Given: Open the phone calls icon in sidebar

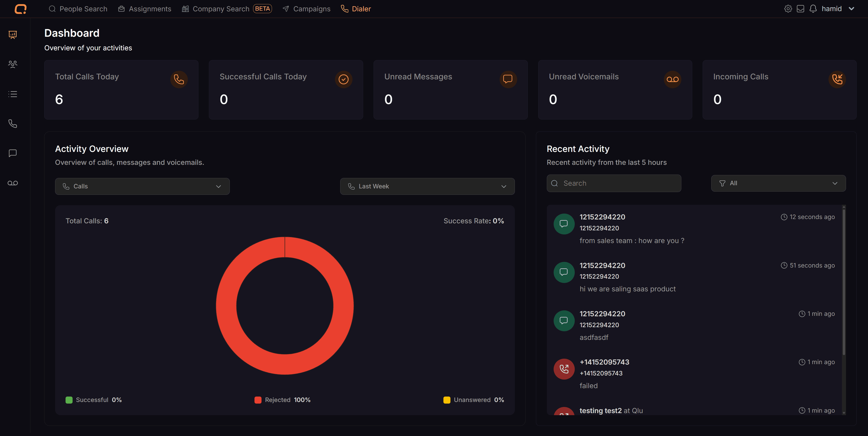Looking at the screenshot, I should 12,124.
